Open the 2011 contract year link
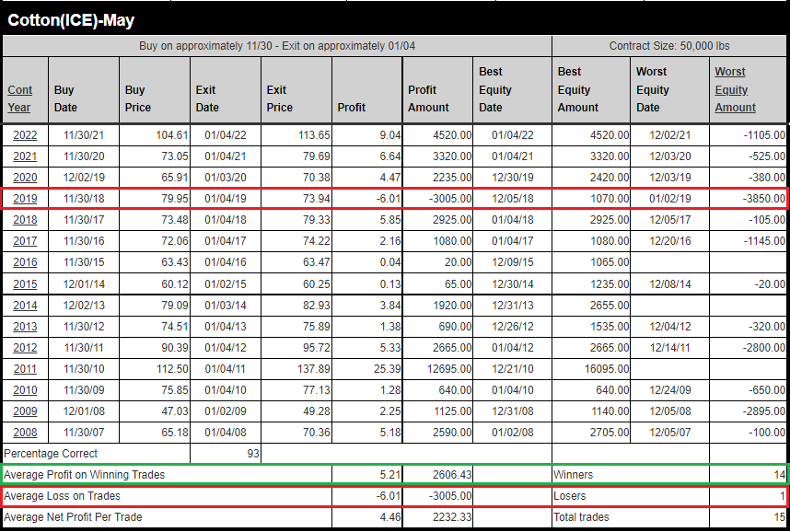Viewport: 790px width, 532px height. [x=25, y=369]
